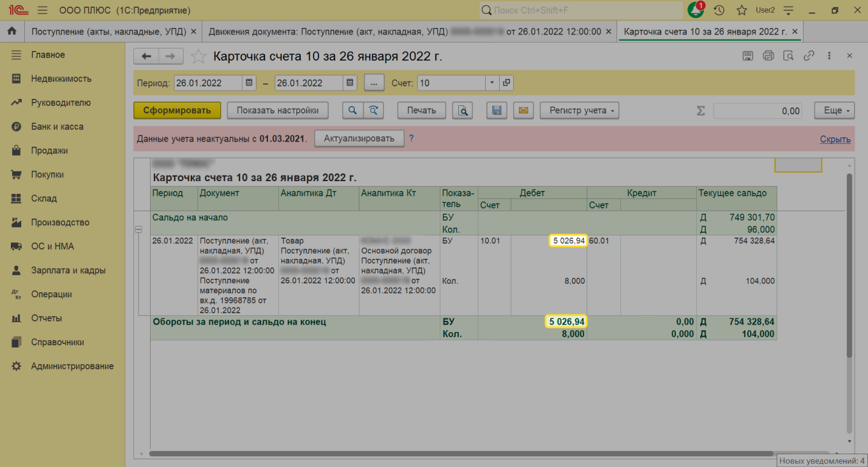The width and height of the screenshot is (868, 467).
Task: Click the Актуализировать button
Action: [x=359, y=138]
